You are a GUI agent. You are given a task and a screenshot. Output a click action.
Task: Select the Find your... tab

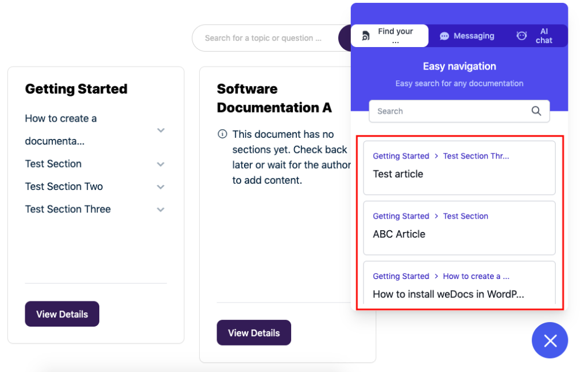[390, 36]
